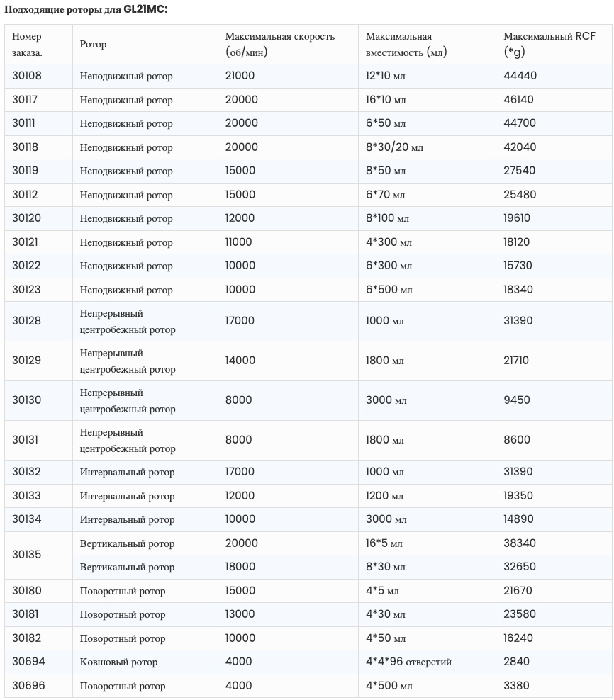The height and width of the screenshot is (700, 614).
Task: Click the 6*500 мл capacity cell
Action: tap(389, 290)
